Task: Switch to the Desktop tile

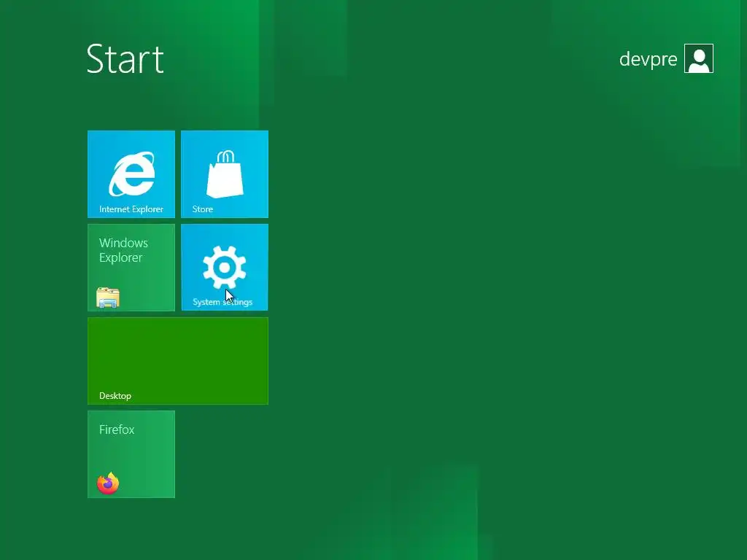Action: click(178, 360)
